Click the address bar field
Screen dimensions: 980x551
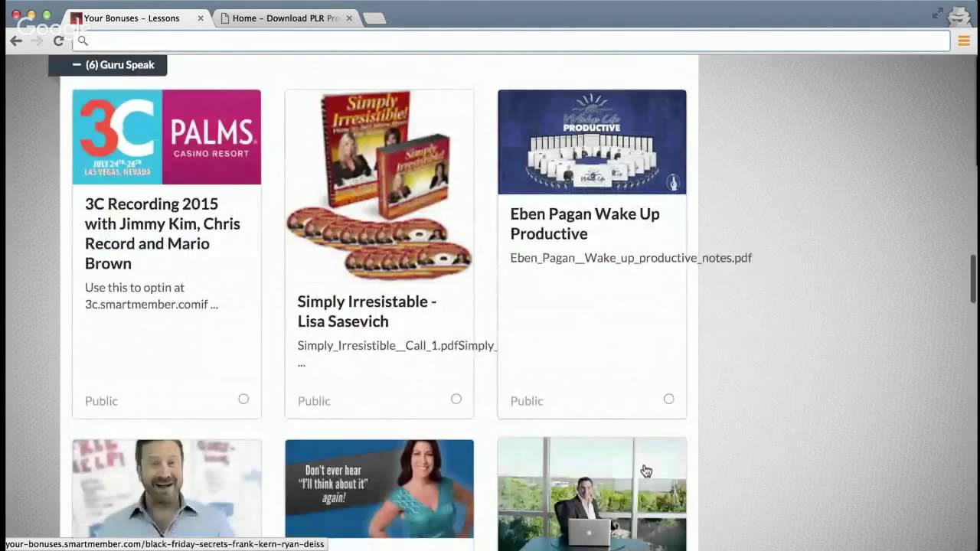coord(512,41)
